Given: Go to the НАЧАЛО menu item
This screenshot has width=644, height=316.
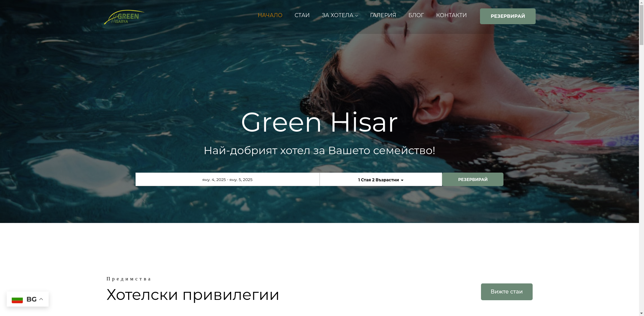Looking at the screenshot, I should pyautogui.click(x=270, y=15).
